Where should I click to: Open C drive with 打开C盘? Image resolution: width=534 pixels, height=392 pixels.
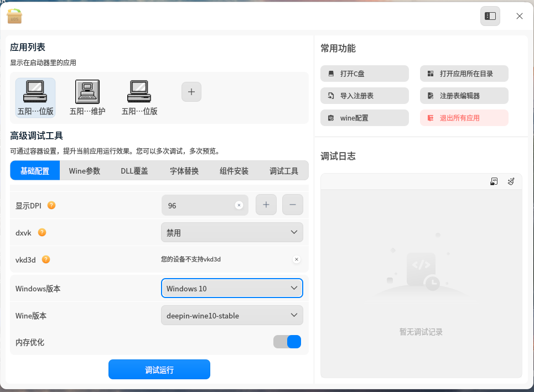pyautogui.click(x=365, y=74)
